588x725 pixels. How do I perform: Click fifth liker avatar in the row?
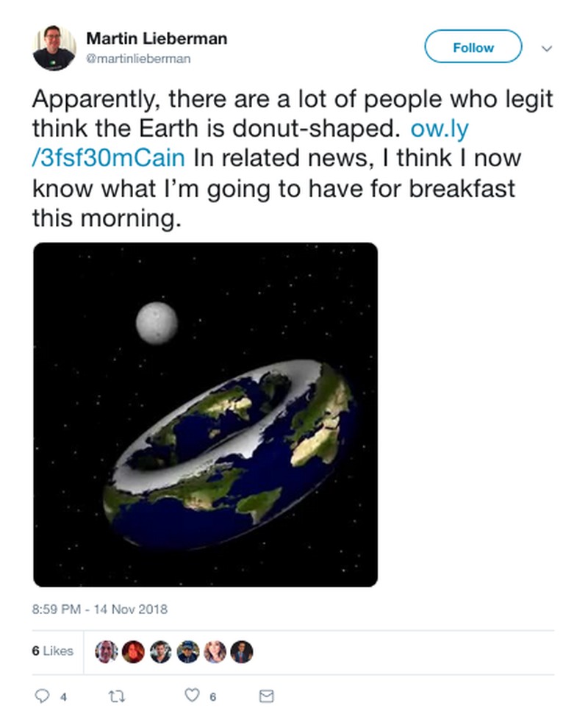[x=215, y=651]
